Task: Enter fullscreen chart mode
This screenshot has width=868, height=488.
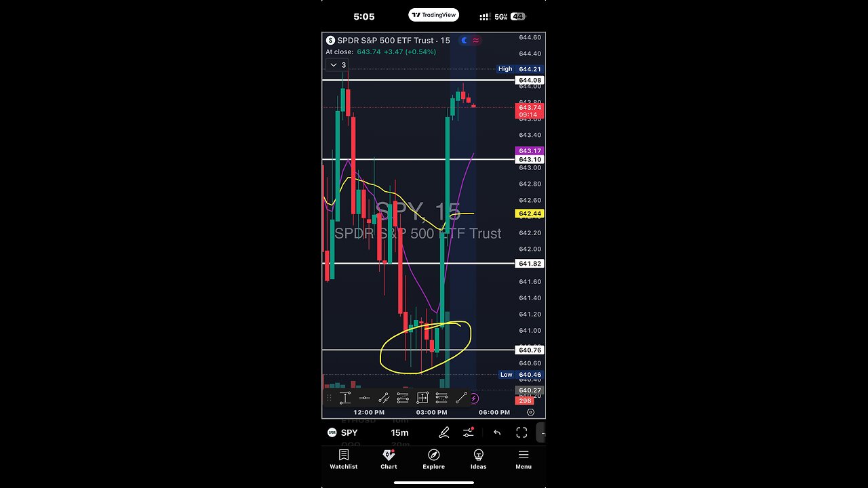Action: (x=521, y=432)
